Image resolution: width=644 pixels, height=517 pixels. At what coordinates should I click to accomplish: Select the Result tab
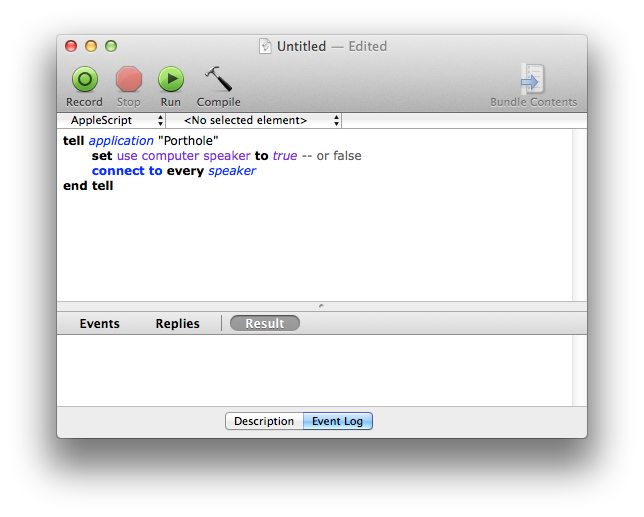point(265,323)
